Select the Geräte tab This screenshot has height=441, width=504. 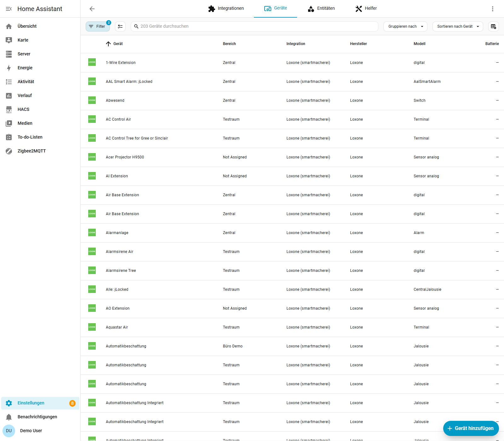point(276,9)
